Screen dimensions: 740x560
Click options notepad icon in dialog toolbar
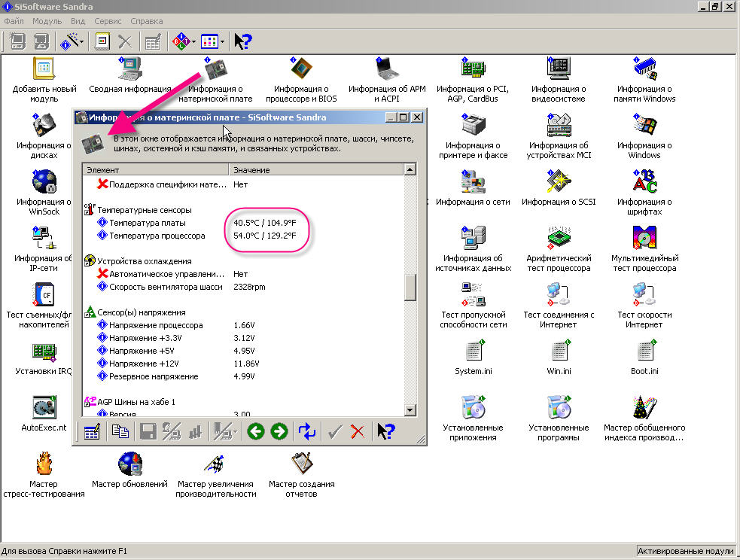92,431
